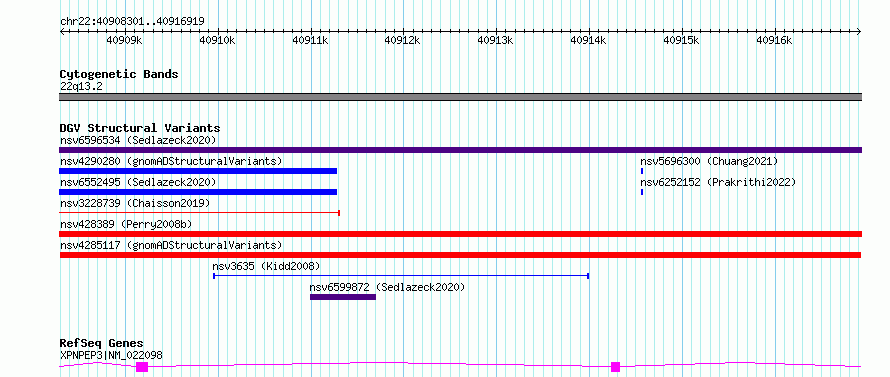Image resolution: width=890 pixels, height=377 pixels.
Task: Click label nsv428389 (Perry2008b)
Action: pos(126,224)
